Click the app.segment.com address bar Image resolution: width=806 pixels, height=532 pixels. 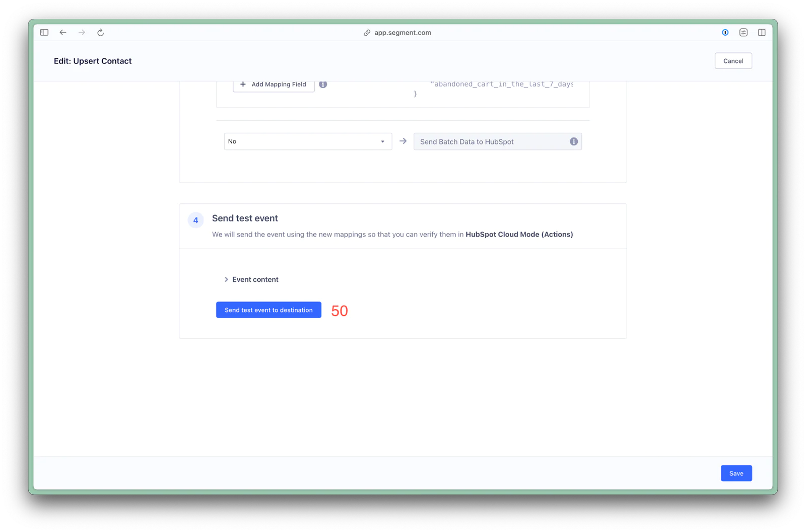[402, 33]
